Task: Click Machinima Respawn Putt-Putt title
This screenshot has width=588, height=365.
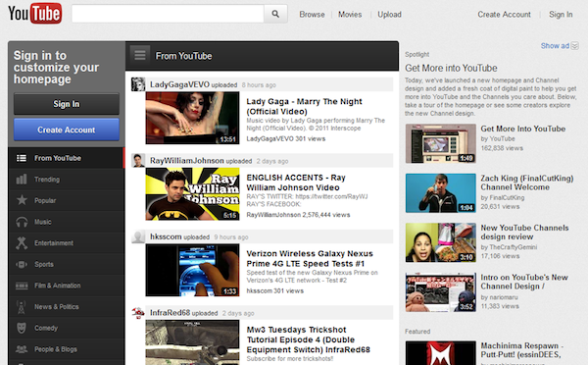Action: point(522,350)
